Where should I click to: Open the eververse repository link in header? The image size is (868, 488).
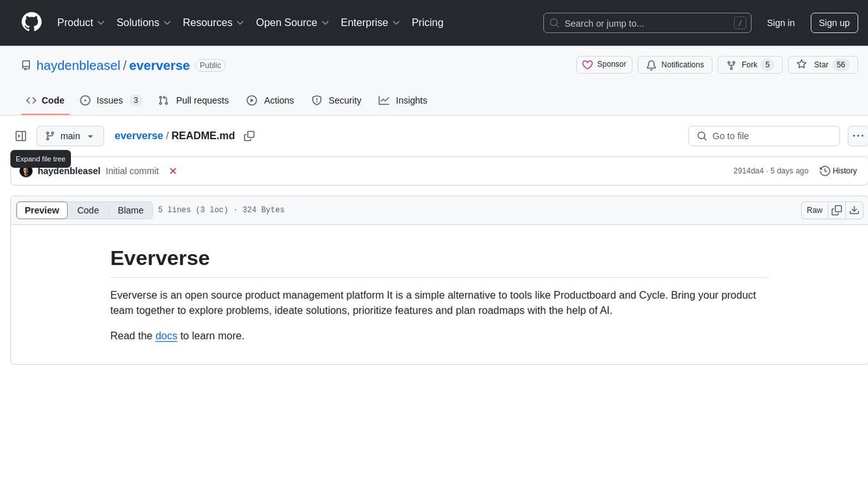click(160, 65)
